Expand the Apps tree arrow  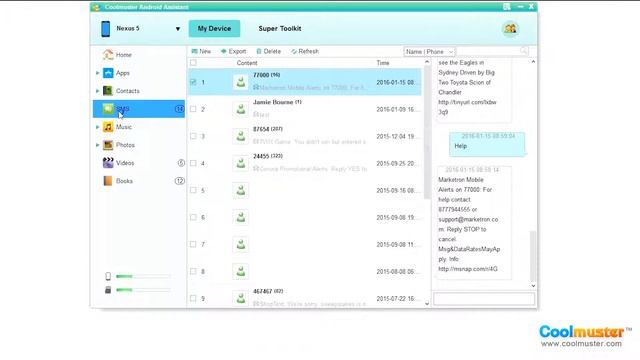pos(98,73)
